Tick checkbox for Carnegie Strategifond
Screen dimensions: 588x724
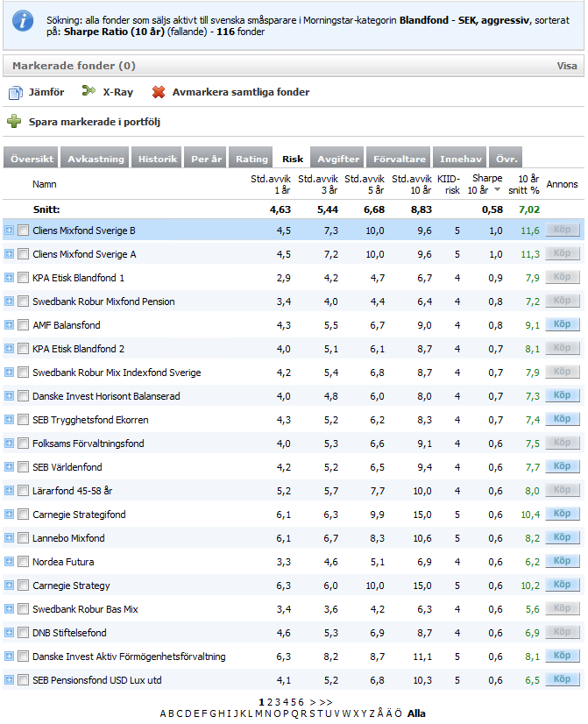[23, 514]
